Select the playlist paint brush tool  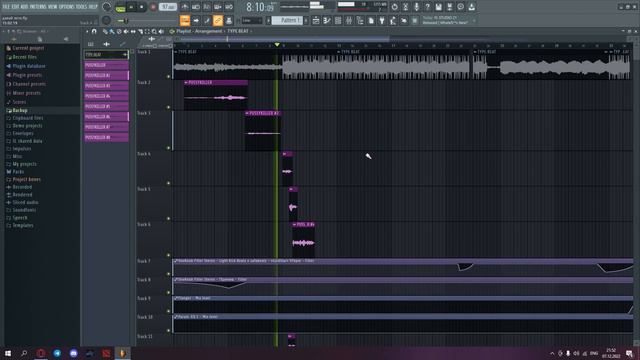coord(112,31)
